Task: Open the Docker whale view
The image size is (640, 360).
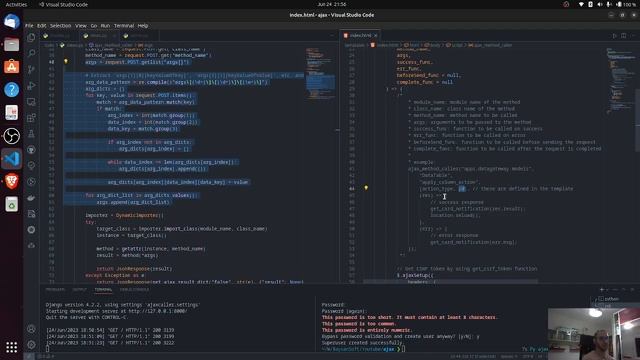Action: [x=31, y=198]
